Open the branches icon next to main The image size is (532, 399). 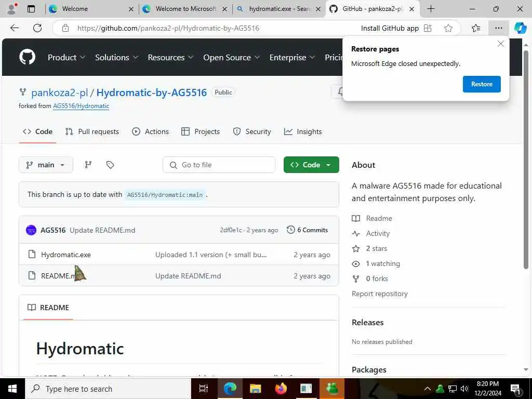click(x=88, y=165)
